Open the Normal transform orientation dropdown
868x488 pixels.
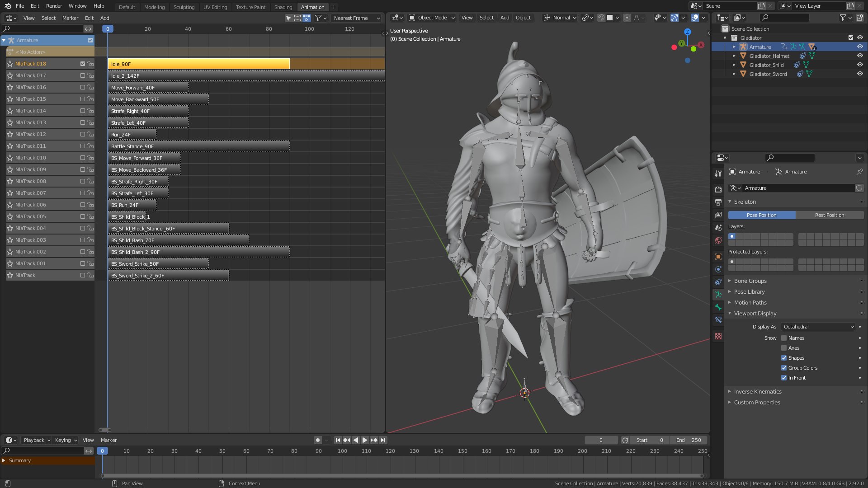click(x=560, y=18)
